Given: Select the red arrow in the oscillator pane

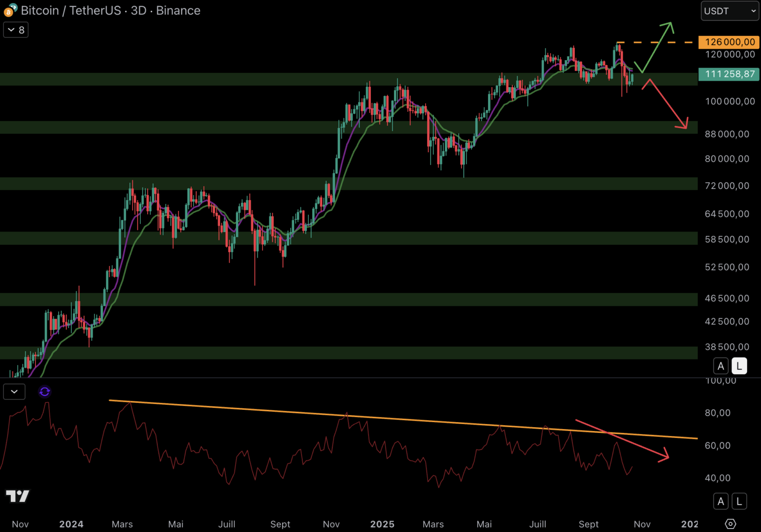Looking at the screenshot, I should point(624,439).
